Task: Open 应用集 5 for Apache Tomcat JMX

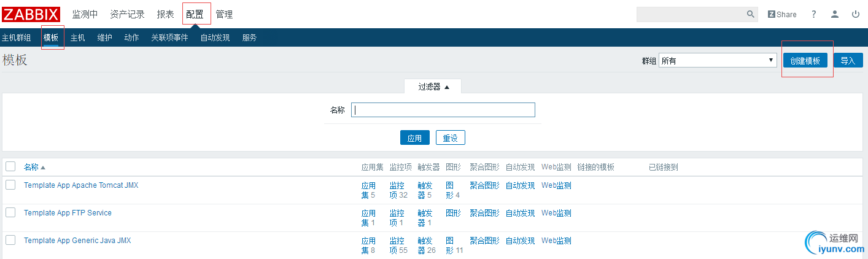Action: pyautogui.click(x=368, y=190)
